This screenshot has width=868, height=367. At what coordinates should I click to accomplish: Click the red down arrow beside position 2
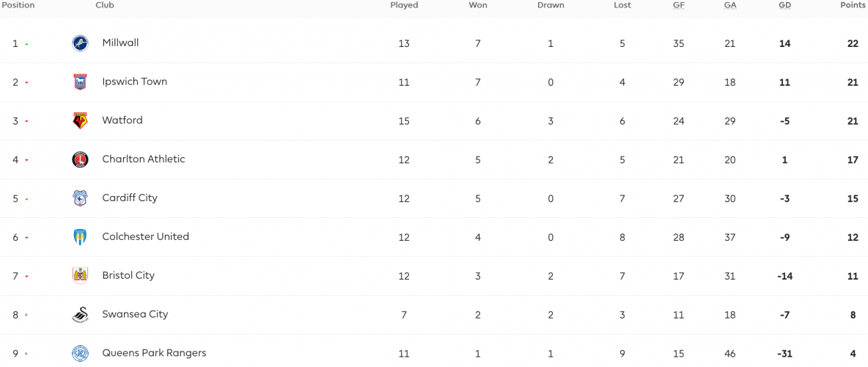pos(26,83)
